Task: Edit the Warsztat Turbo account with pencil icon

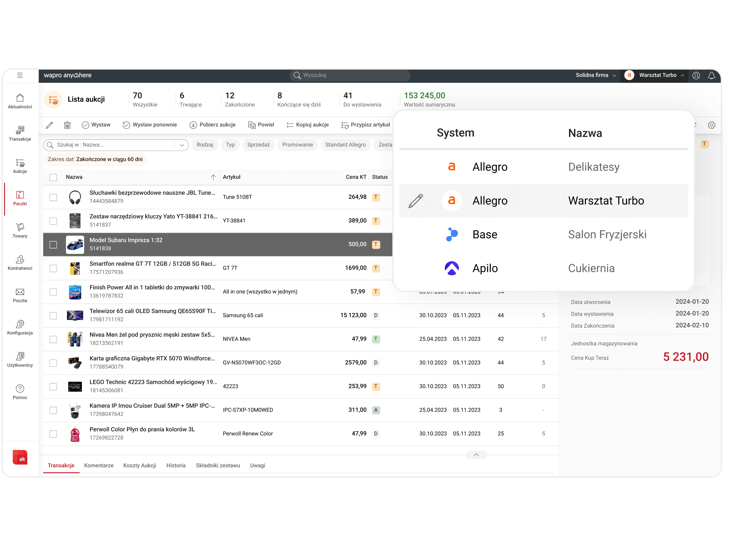Action: pyautogui.click(x=416, y=201)
